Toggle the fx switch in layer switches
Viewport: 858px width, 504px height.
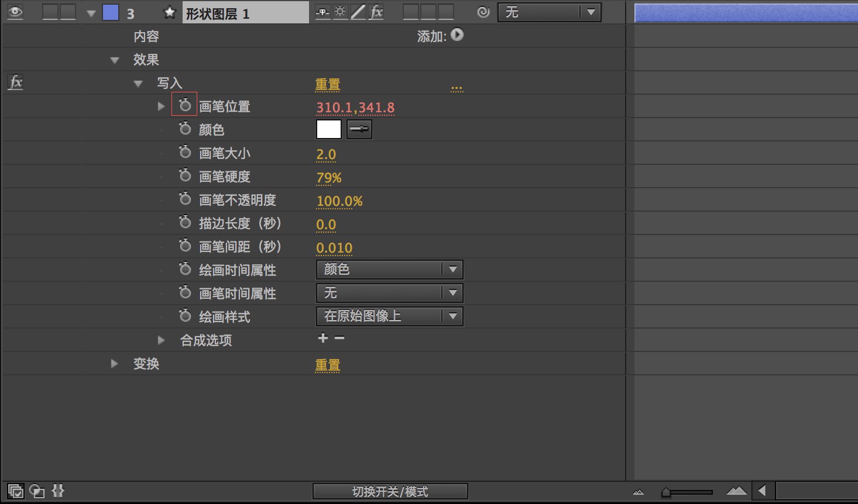click(x=377, y=12)
